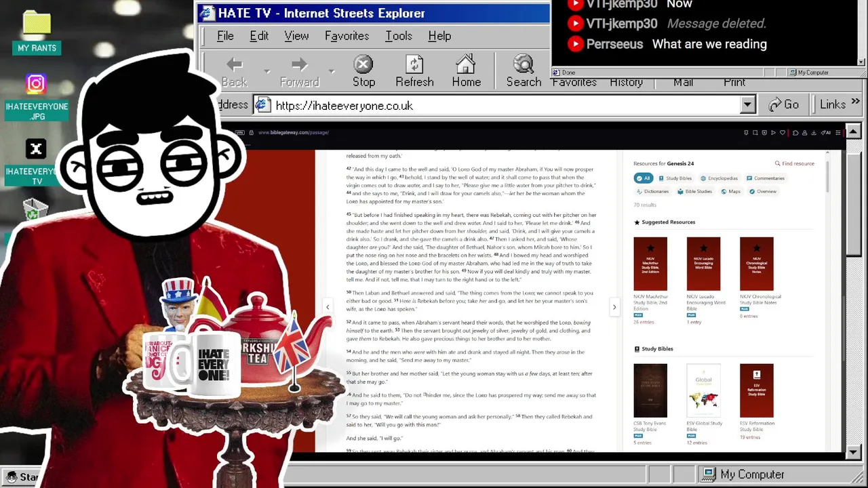
Task: Click the extensions puzzle icon in embedded bar
Action: [795, 133]
